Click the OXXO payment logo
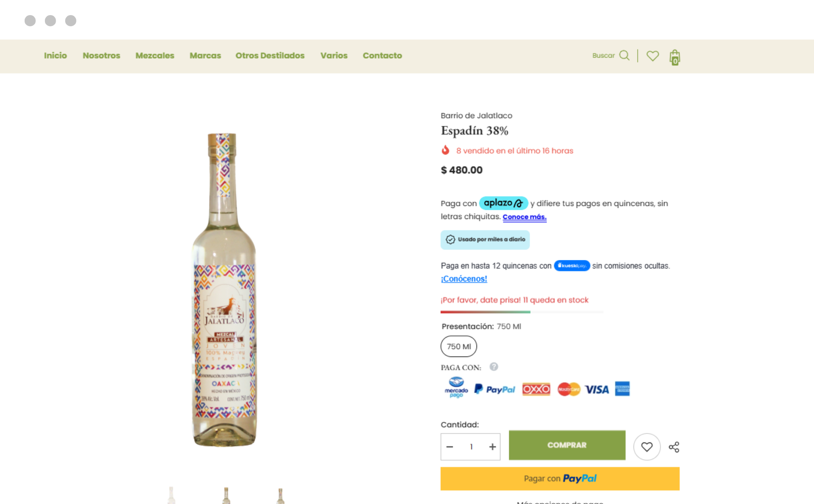This screenshot has height=504, width=814. pyautogui.click(x=536, y=389)
